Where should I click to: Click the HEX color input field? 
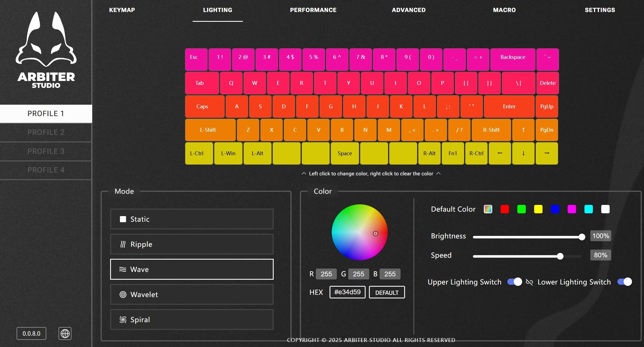pyautogui.click(x=347, y=292)
